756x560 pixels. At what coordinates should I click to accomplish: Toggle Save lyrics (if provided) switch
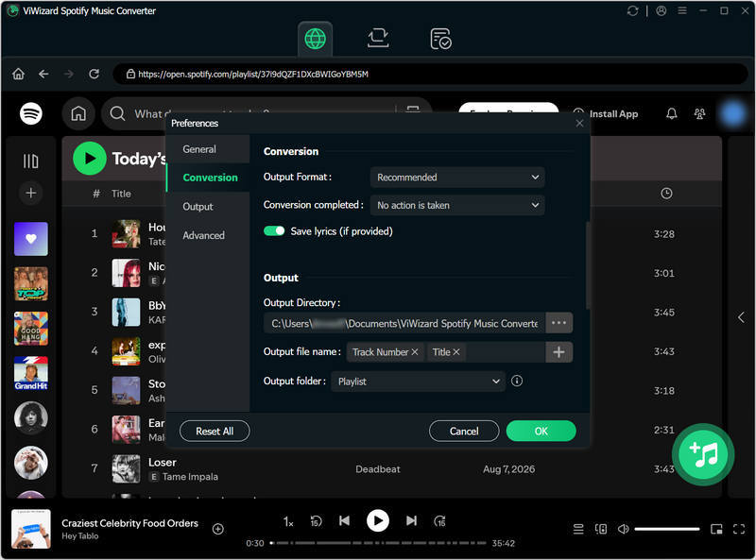click(274, 231)
